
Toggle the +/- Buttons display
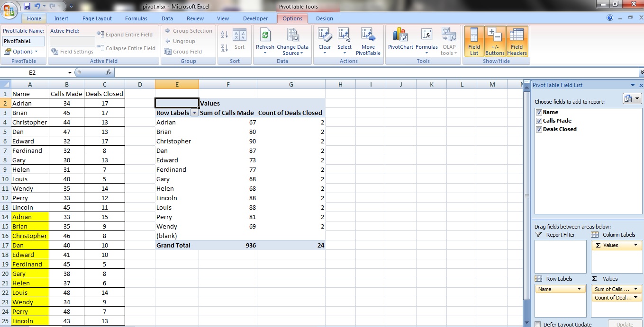click(x=495, y=41)
